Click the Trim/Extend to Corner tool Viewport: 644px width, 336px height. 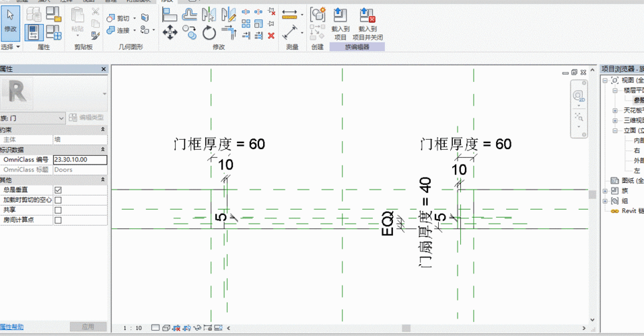[x=229, y=32]
